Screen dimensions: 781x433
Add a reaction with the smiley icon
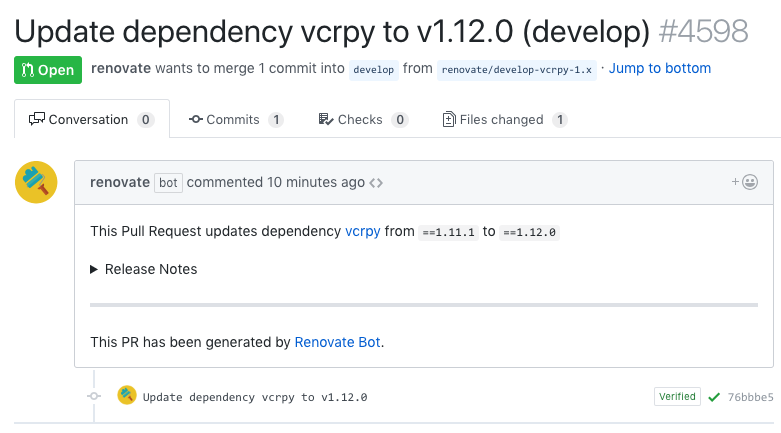coord(745,182)
